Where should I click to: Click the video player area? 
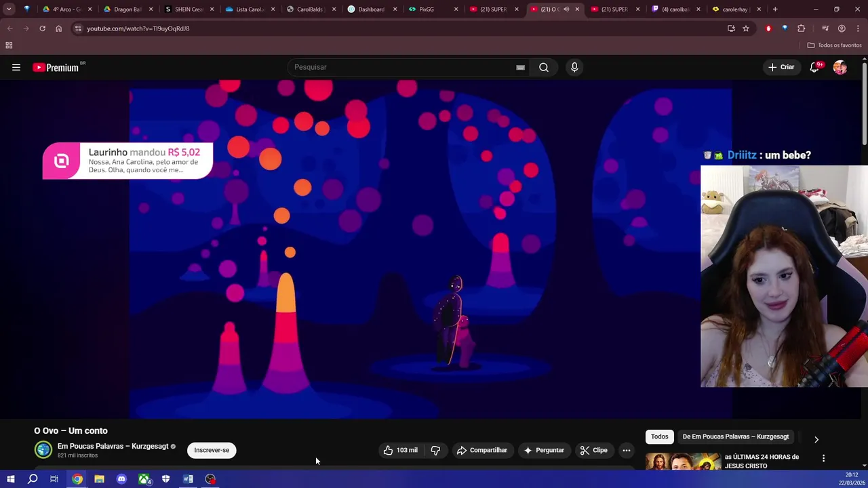coord(431,249)
